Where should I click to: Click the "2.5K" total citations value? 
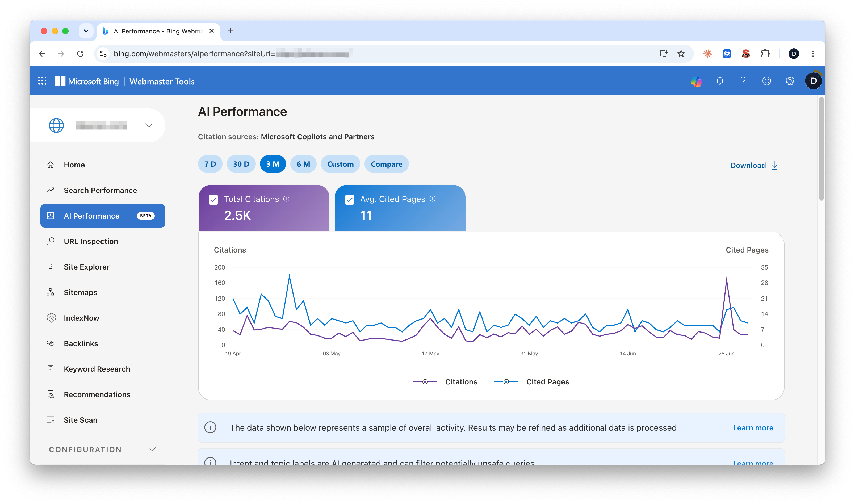tap(237, 215)
